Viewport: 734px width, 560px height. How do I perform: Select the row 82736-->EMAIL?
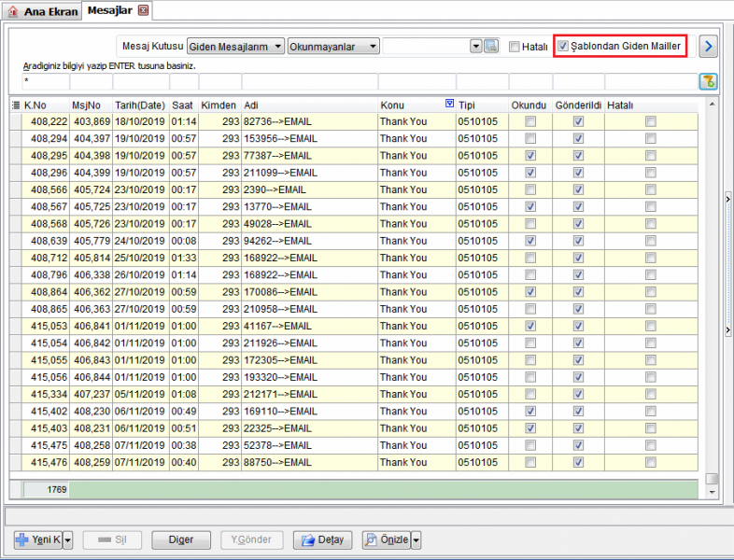point(354,121)
